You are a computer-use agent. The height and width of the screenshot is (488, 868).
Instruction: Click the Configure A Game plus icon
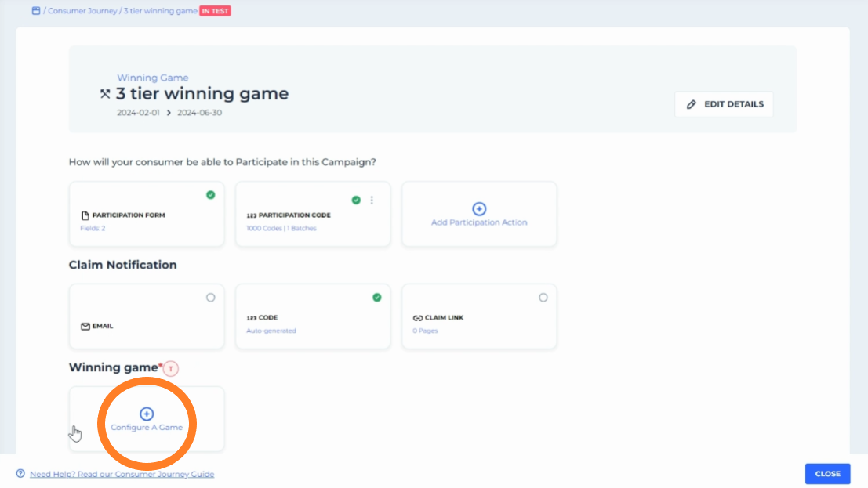coord(147,414)
